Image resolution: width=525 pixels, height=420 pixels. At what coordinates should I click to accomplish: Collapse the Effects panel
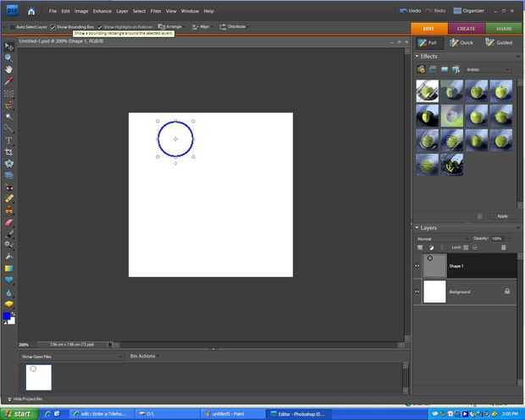click(x=417, y=57)
